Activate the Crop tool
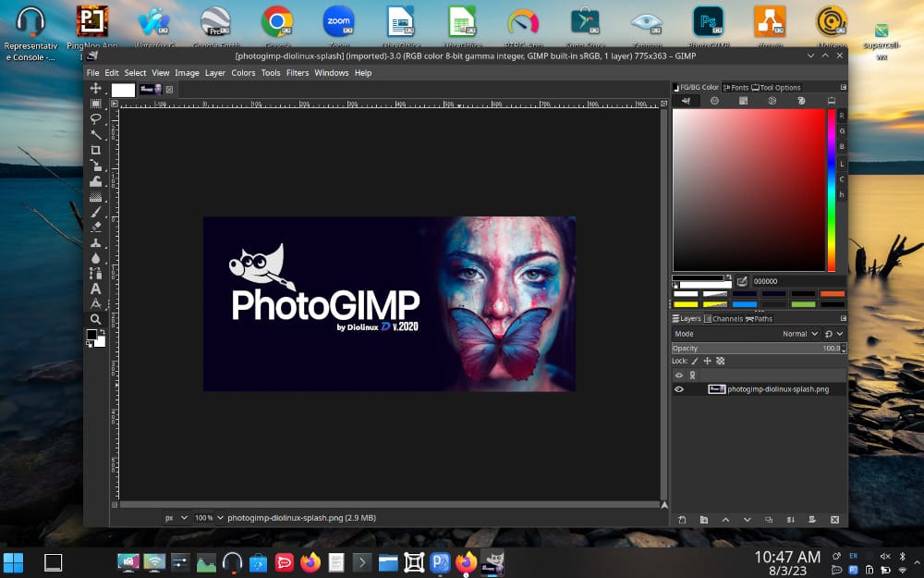Screen dimensions: 924x578 click(x=95, y=150)
